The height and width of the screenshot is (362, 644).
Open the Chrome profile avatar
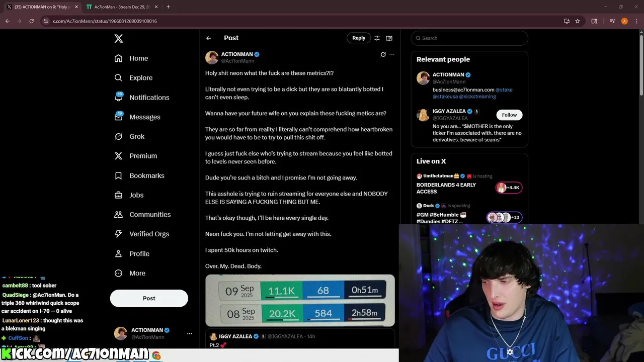(x=624, y=21)
